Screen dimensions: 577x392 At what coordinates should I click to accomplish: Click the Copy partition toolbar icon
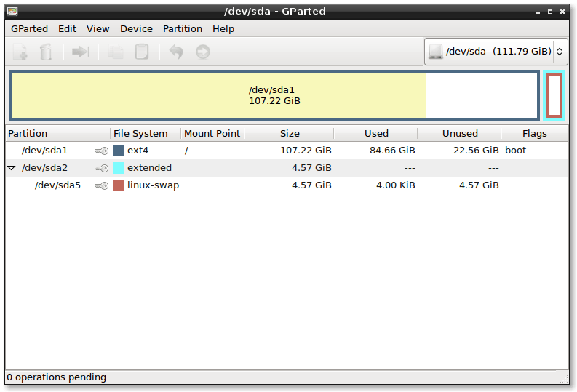[x=116, y=52]
